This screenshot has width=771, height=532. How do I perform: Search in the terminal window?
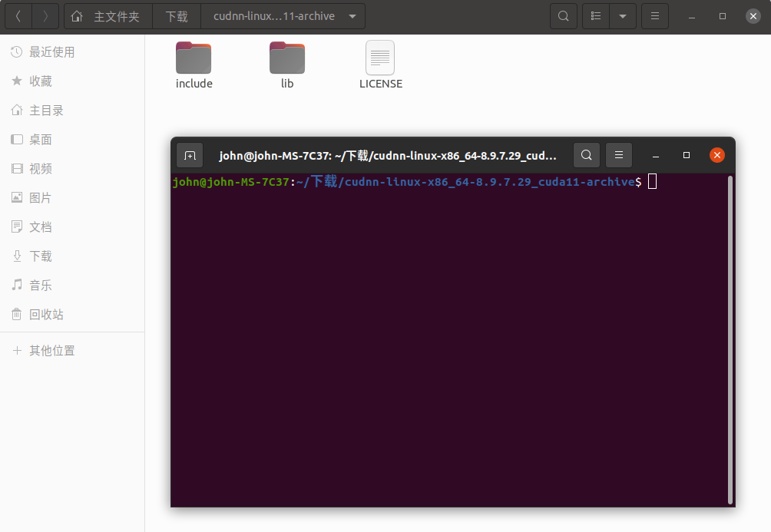tap(586, 155)
